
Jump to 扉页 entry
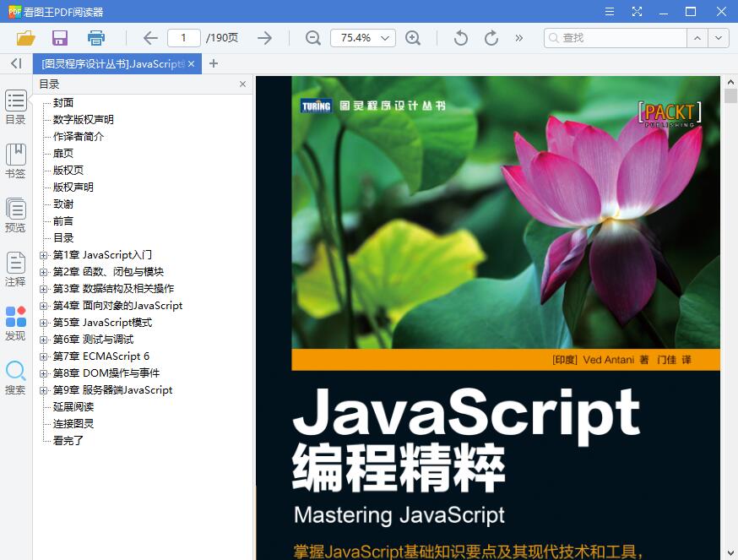tap(63, 154)
